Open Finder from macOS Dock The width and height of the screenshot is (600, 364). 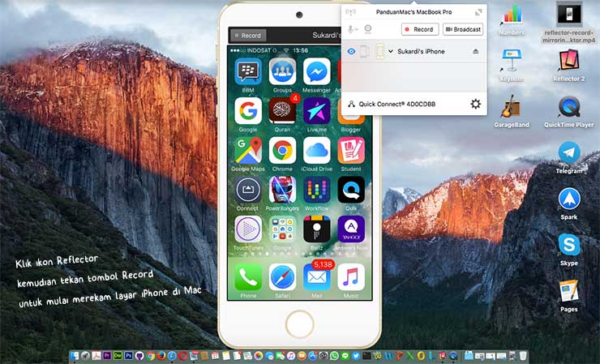coord(75,356)
